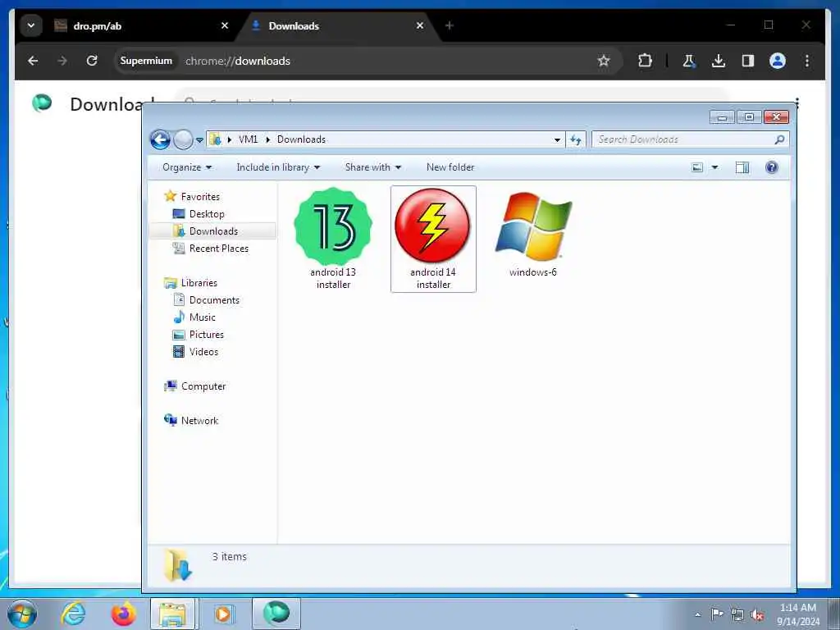Click Explorer forward navigation button

click(183, 139)
